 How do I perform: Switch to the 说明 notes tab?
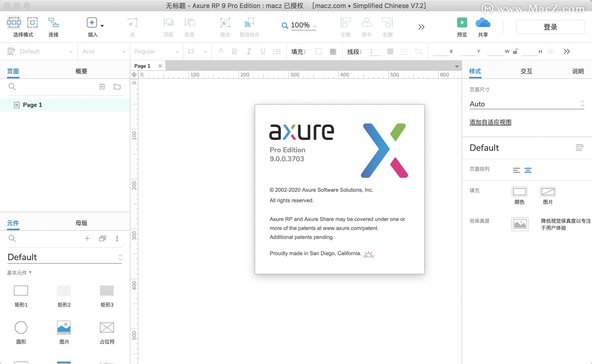[578, 72]
